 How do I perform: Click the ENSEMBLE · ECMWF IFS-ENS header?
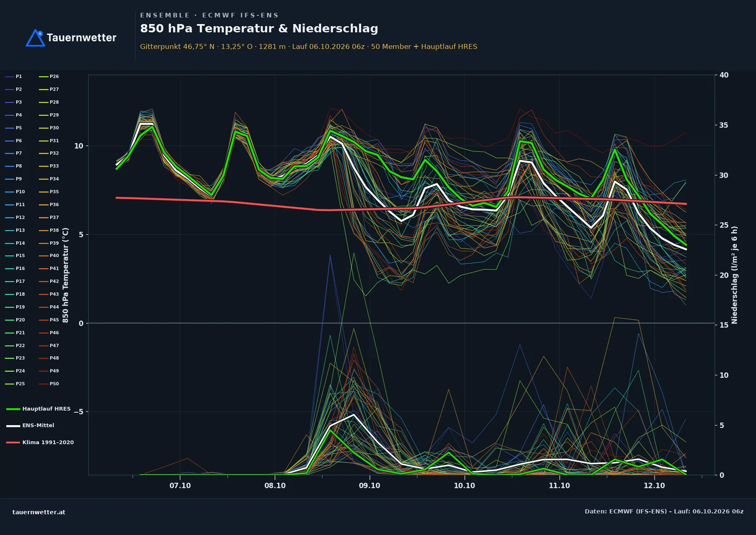click(209, 15)
